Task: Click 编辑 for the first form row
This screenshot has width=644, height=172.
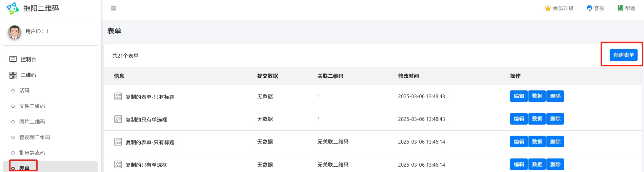Action: coord(519,96)
